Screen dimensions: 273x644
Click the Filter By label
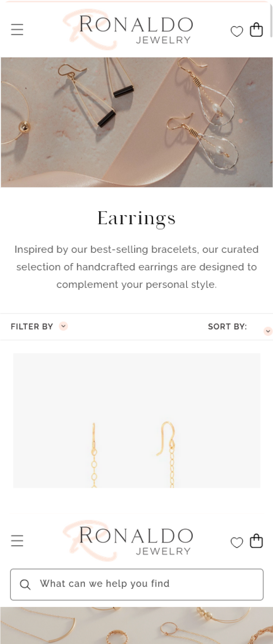32,327
